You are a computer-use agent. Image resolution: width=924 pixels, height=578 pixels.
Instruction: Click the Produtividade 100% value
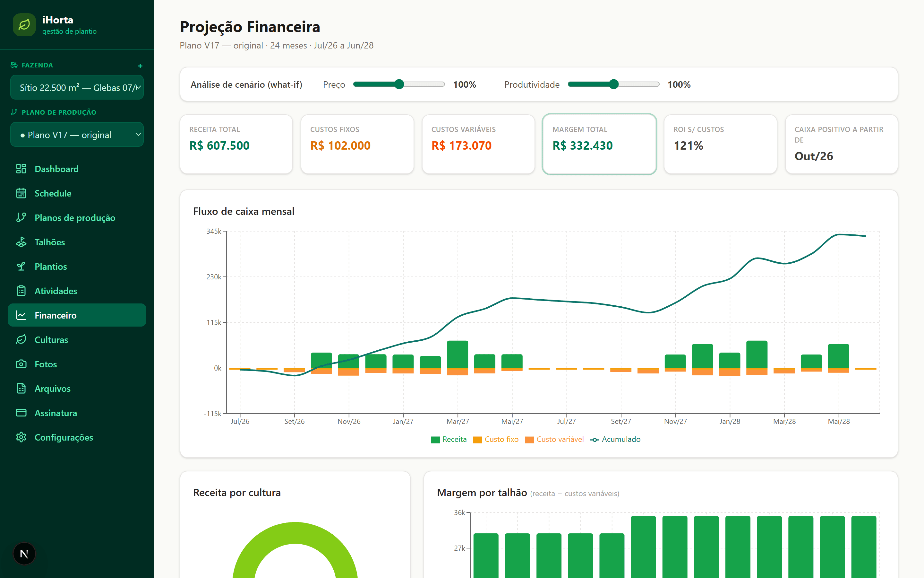tap(679, 84)
